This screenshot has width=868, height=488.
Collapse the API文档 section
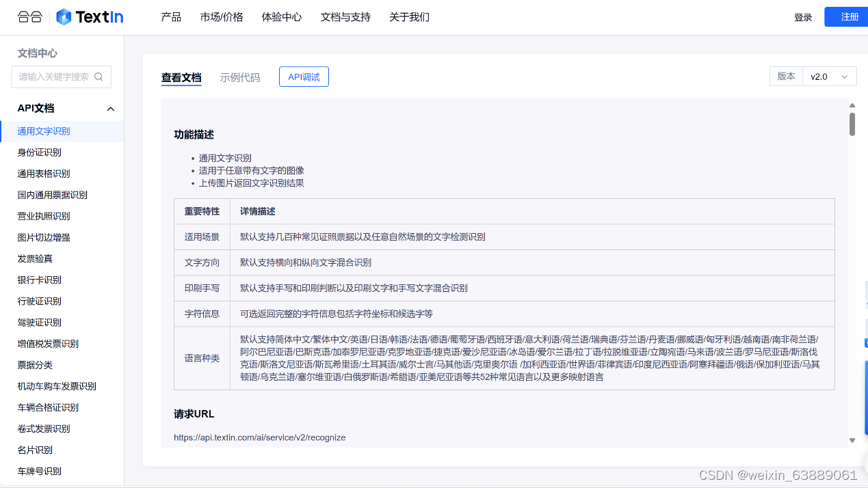tap(110, 108)
